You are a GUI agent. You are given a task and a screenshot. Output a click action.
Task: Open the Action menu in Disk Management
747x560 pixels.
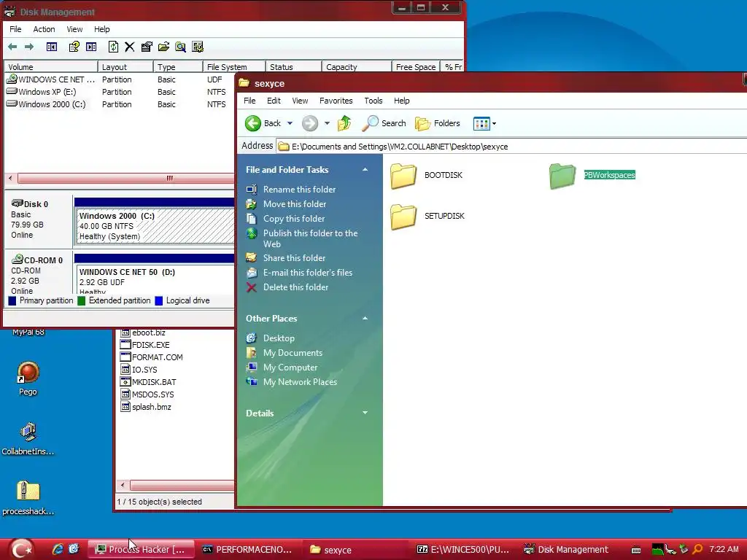pyautogui.click(x=44, y=29)
